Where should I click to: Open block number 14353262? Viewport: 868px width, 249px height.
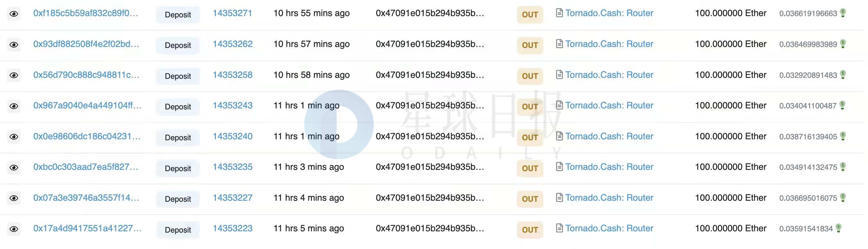coord(233,44)
